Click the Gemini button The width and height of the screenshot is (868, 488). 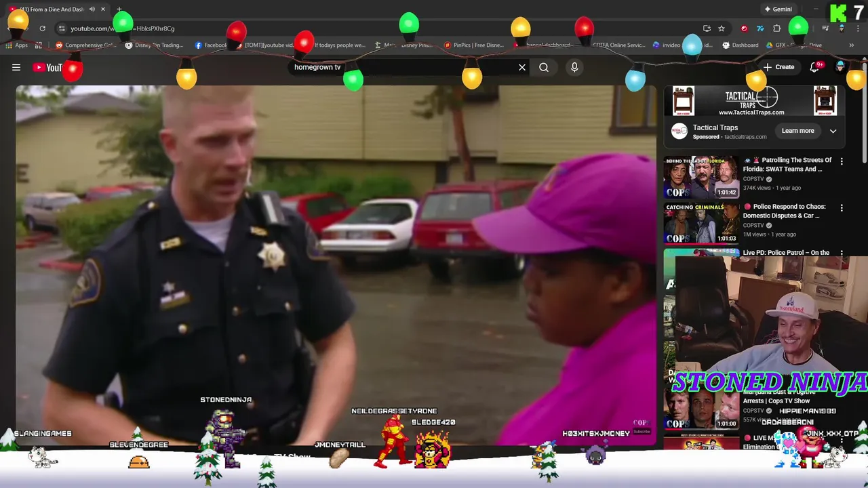coord(778,9)
